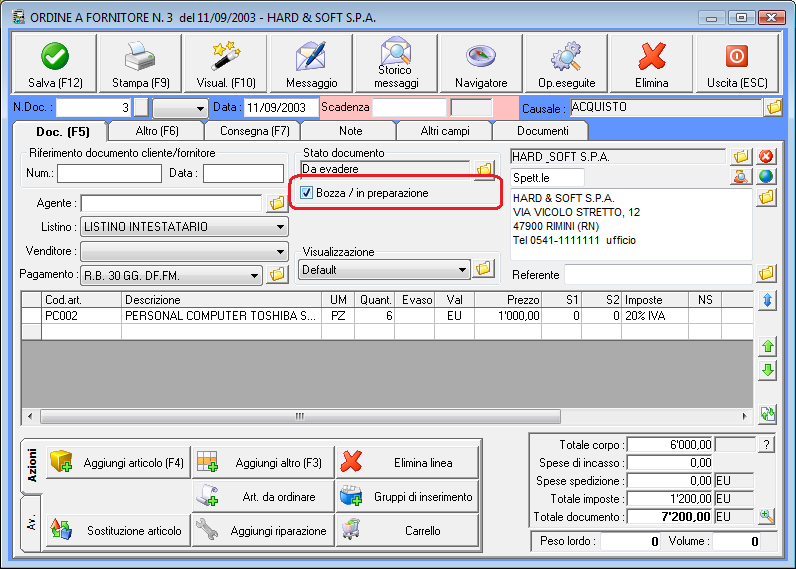Click Elimina linea button

tap(408, 462)
